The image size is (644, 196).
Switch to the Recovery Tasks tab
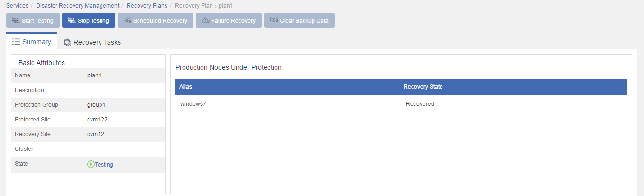point(92,42)
